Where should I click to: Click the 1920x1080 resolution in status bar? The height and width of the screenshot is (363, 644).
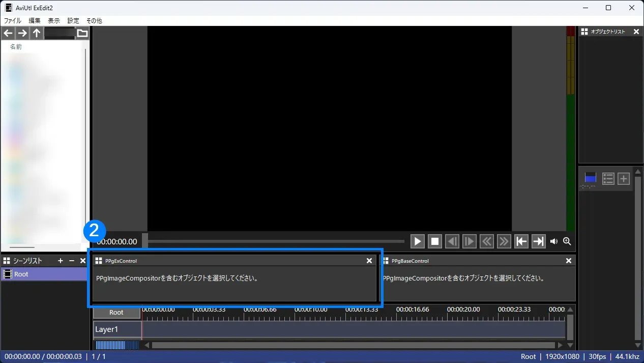(562, 356)
